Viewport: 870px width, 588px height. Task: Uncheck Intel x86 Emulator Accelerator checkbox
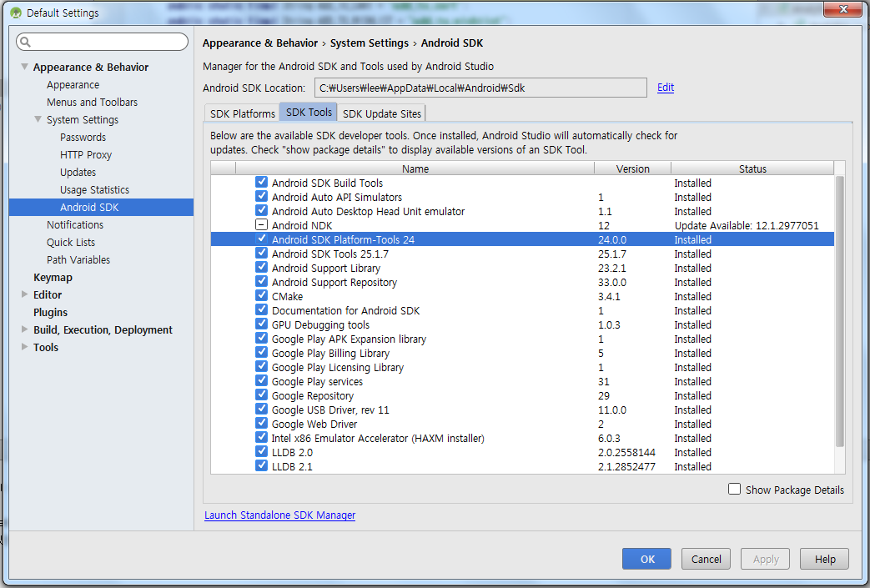click(261, 438)
